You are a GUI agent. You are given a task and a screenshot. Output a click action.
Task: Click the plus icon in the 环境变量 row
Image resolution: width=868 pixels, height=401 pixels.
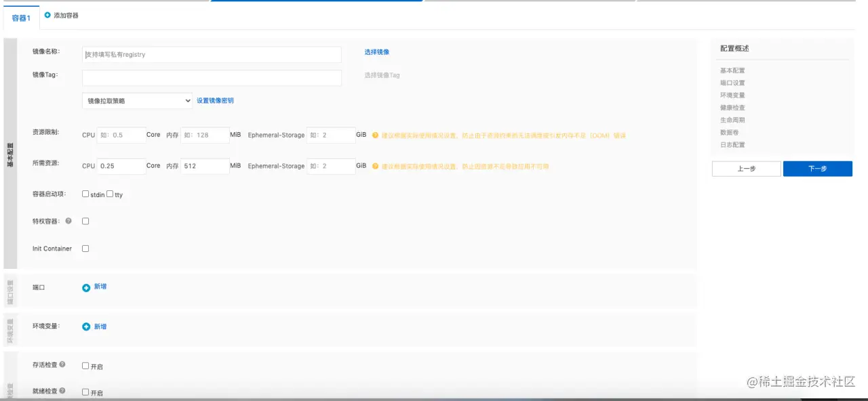point(86,326)
